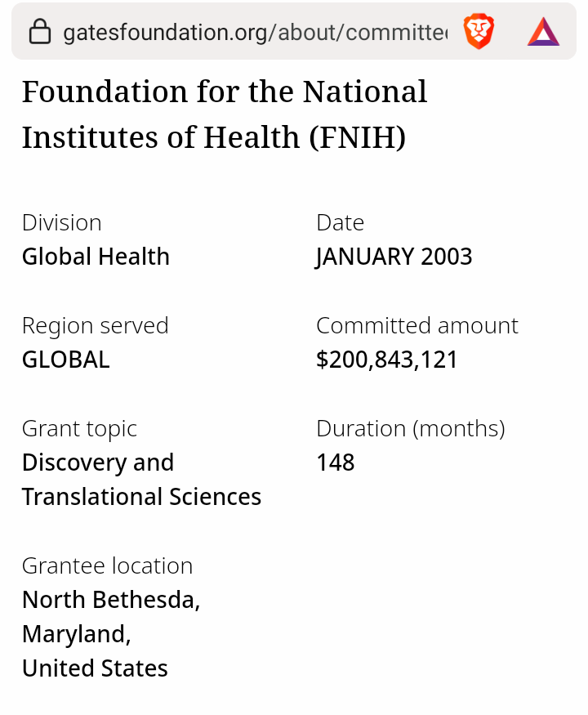Viewport: 588px width, 715px height.
Task: Click the Duration (months) label
Action: [410, 428]
